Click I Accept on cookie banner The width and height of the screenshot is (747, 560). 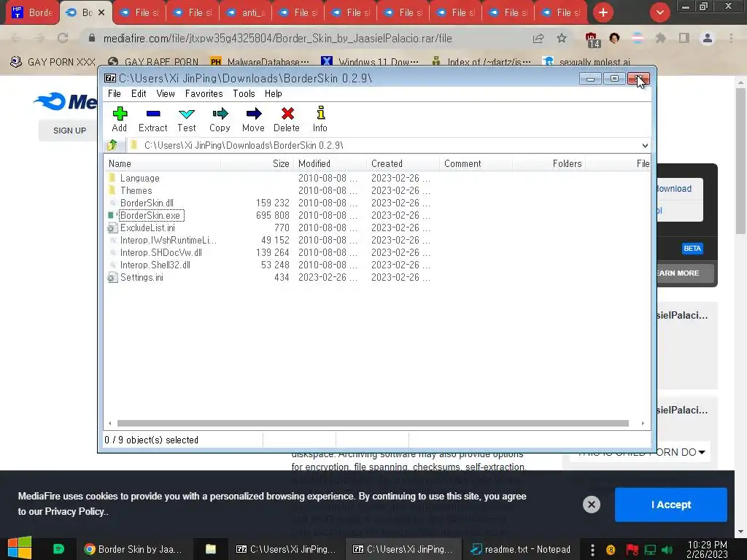point(671,505)
